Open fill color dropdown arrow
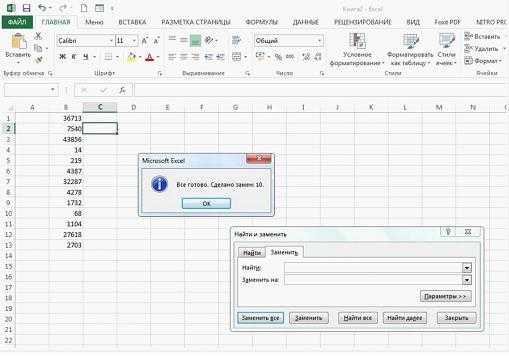Image resolution: width=509 pixels, height=364 pixels. coord(140,57)
